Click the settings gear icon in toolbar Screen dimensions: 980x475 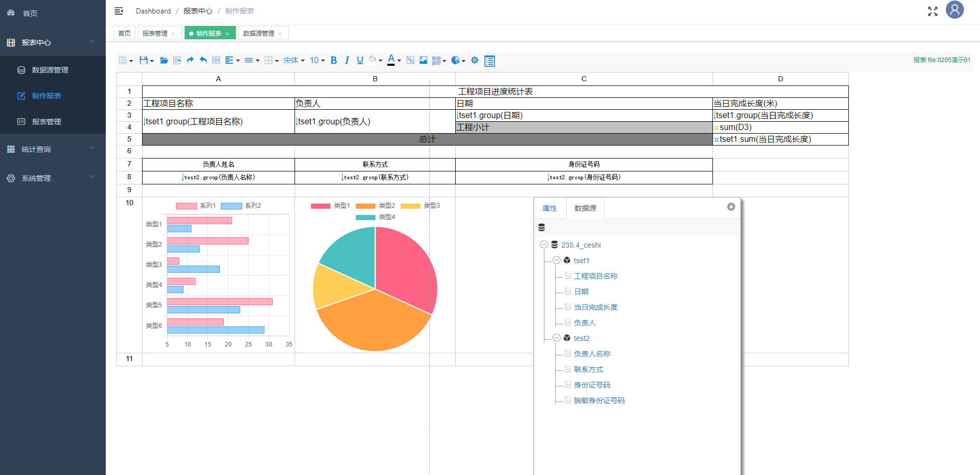[x=474, y=61]
